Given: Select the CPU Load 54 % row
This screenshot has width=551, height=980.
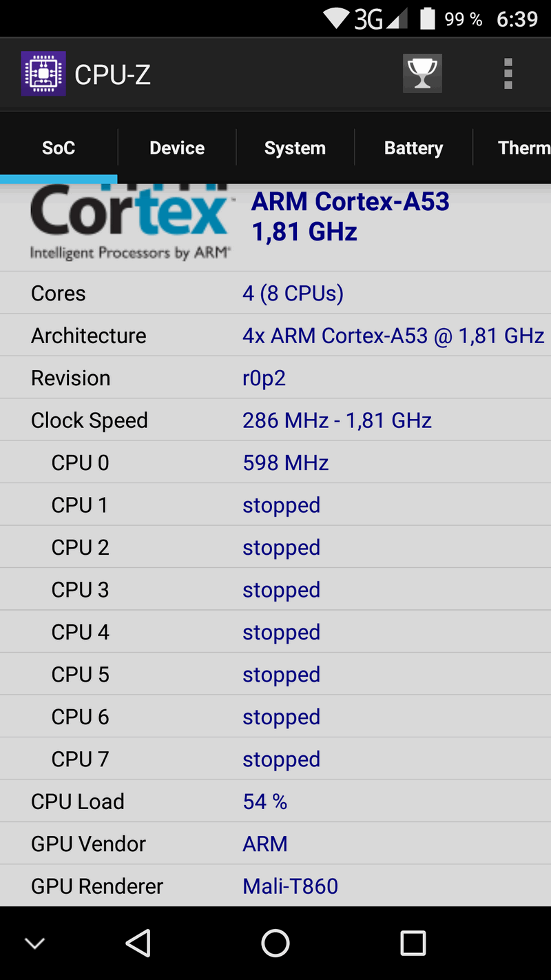Looking at the screenshot, I should coord(275,801).
